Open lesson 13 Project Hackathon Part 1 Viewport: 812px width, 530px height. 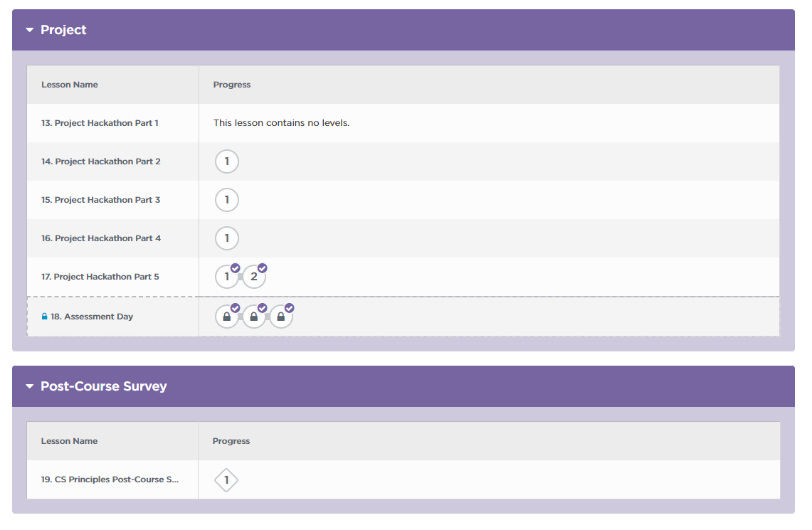[x=100, y=123]
